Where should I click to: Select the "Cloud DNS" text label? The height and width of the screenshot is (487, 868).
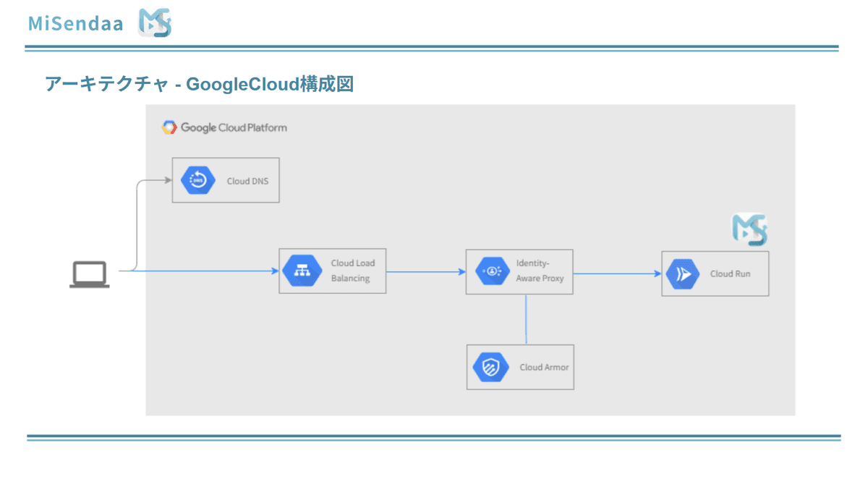coord(247,181)
